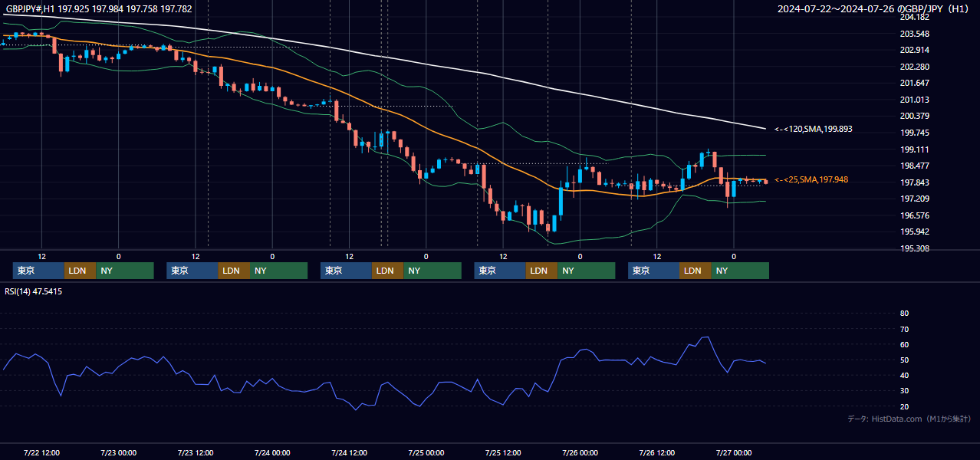The width and height of the screenshot is (980, 460).
Task: Click the 7/24 00:00 time label
Action: [x=272, y=453]
